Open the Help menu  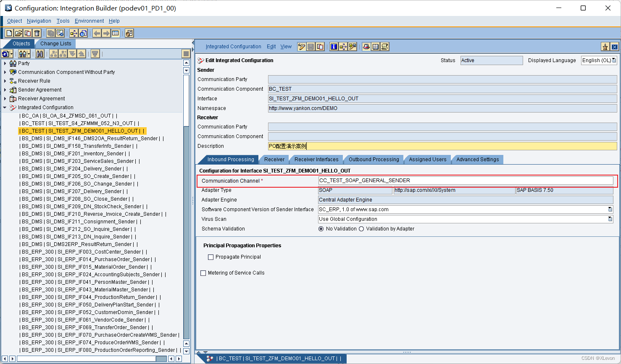tap(114, 21)
